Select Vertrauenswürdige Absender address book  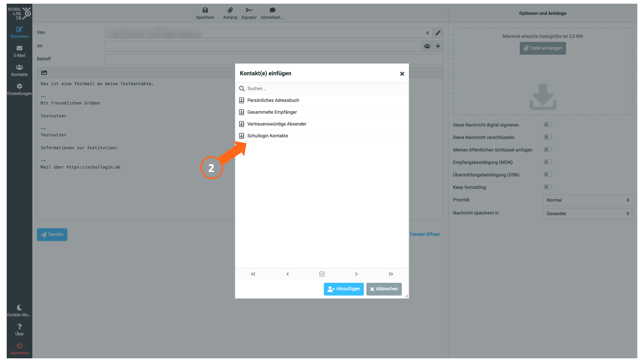[x=322, y=124]
